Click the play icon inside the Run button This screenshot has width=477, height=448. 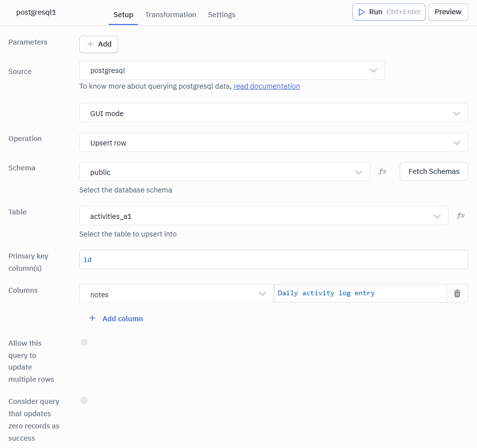point(361,12)
